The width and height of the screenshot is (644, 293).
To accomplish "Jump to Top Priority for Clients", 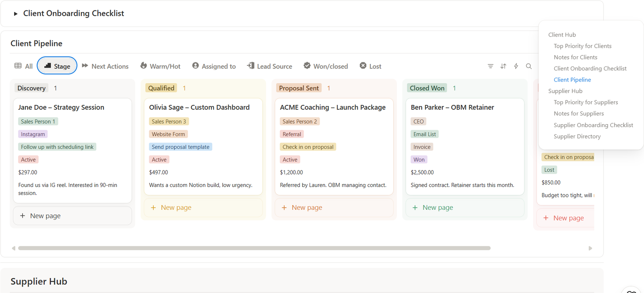I will [x=582, y=46].
